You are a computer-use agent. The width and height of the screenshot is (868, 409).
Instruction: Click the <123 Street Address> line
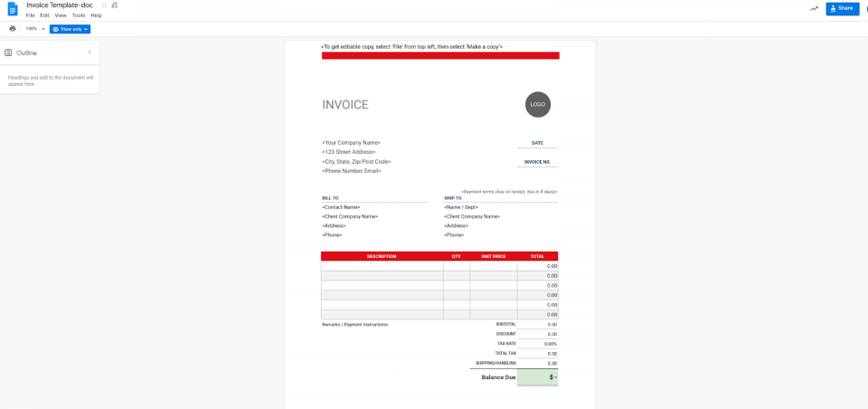point(349,152)
